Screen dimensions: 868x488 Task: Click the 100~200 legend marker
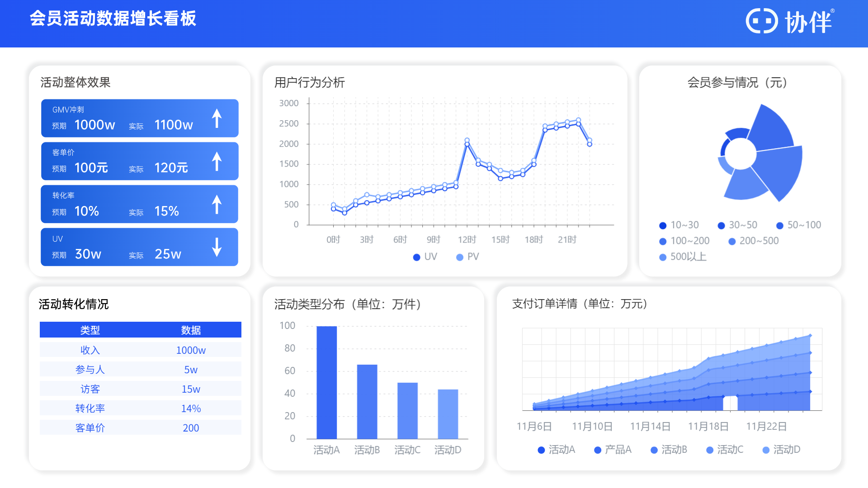click(663, 241)
